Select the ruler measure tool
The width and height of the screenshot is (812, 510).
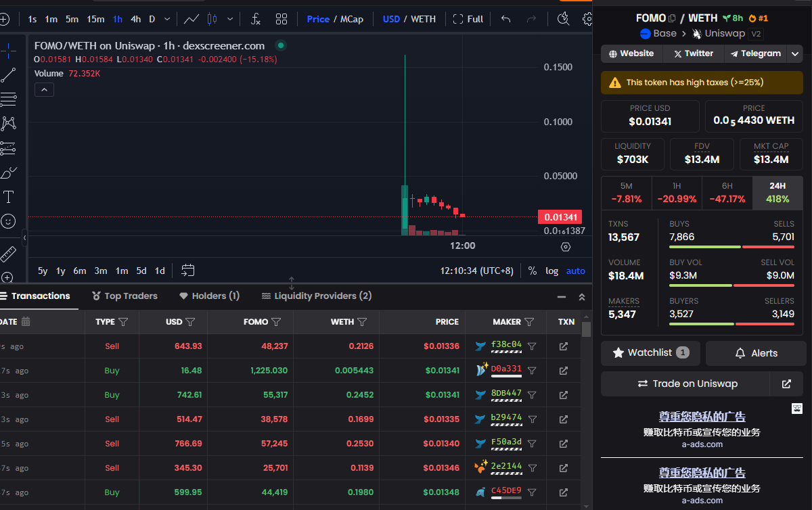(x=8, y=254)
